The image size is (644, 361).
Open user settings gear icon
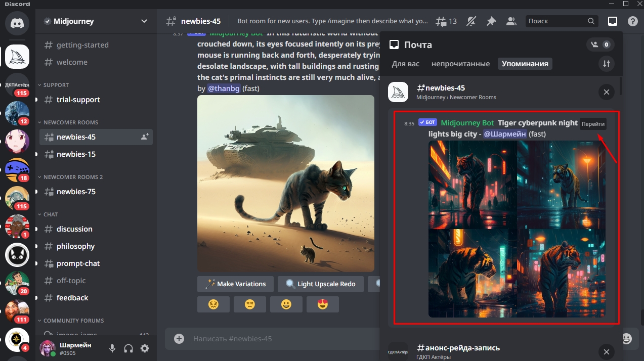pos(145,348)
